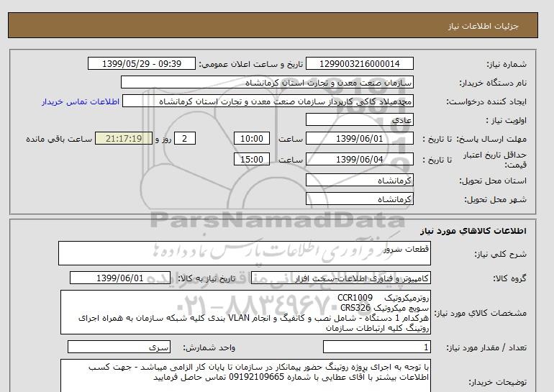The width and height of the screenshot is (554, 392).
Task: Click the delivery city field کرمانشاه
Action: 359,199
